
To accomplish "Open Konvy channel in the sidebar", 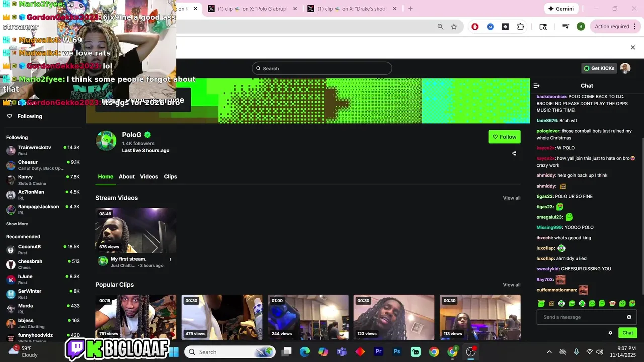I will point(43,180).
